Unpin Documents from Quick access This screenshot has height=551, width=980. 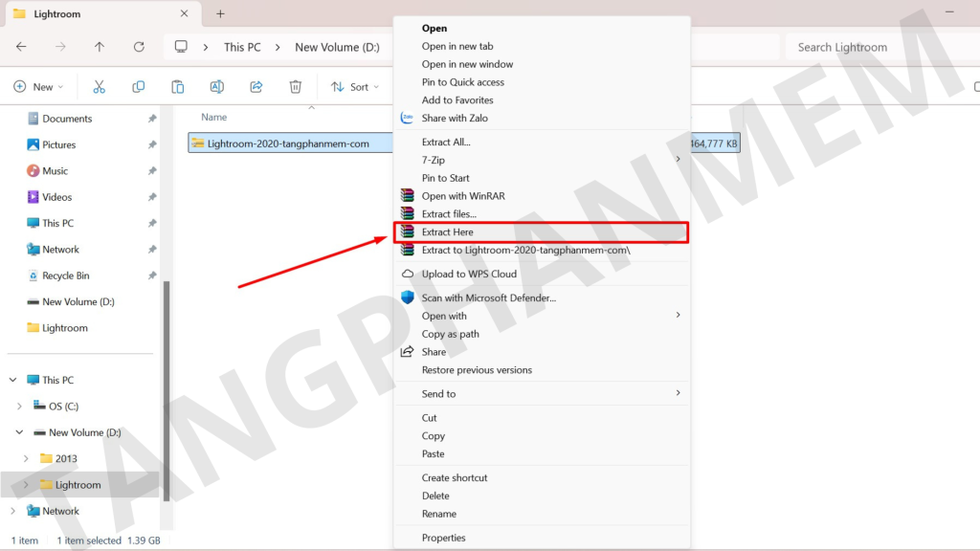click(152, 119)
